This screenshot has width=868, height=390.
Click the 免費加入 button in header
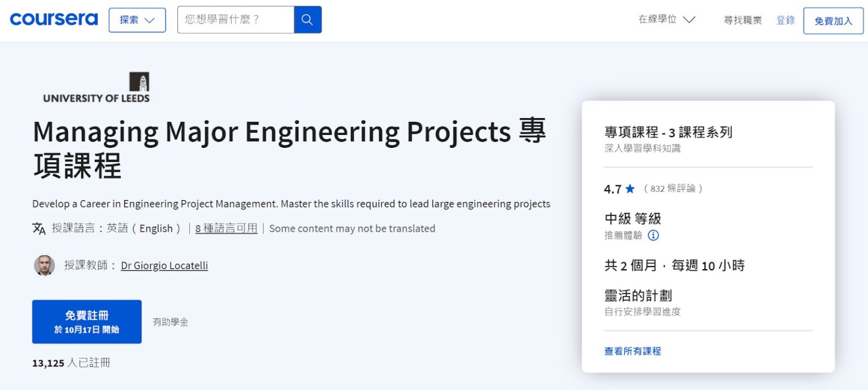(832, 20)
